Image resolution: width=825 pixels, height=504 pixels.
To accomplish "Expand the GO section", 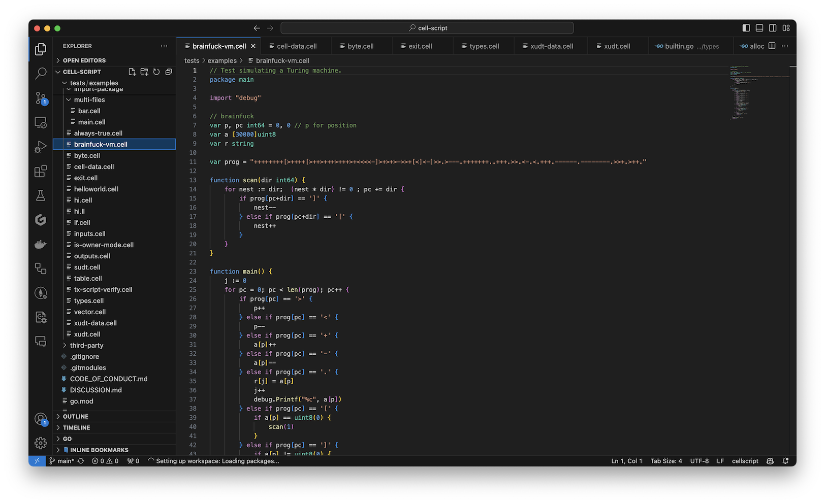I will (x=114, y=439).
